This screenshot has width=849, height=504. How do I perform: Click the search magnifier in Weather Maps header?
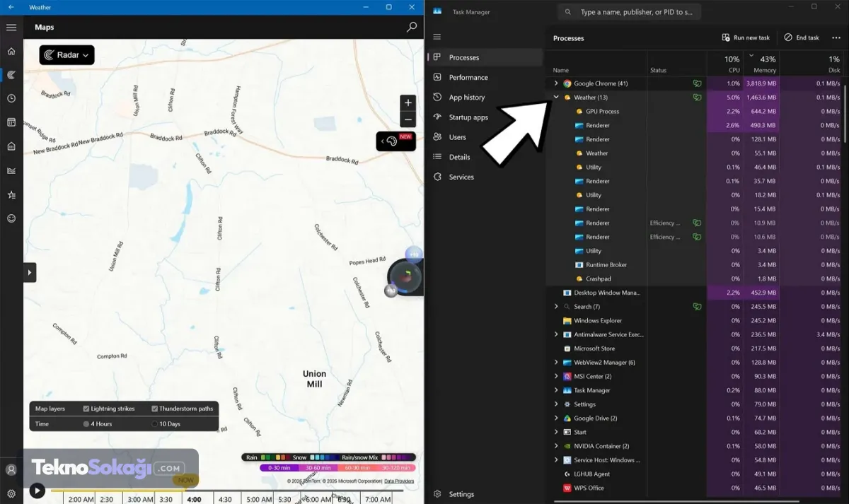point(412,28)
